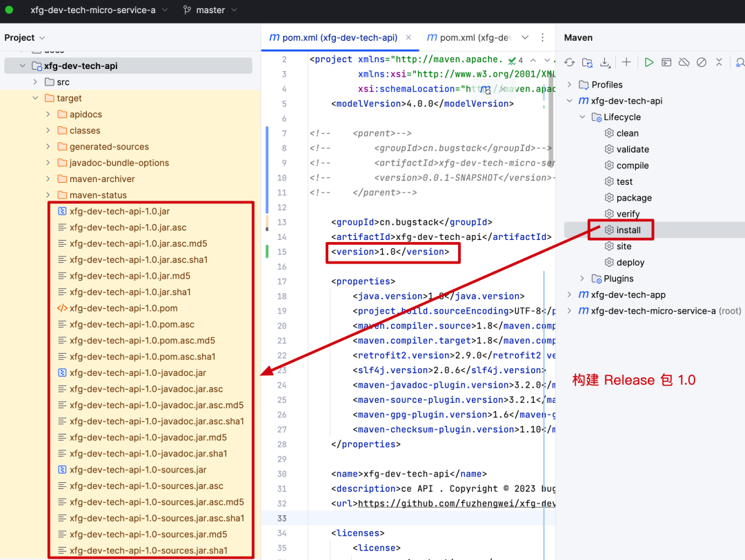Expand Profiles in the Maven panel
745x560 pixels.
(570, 85)
